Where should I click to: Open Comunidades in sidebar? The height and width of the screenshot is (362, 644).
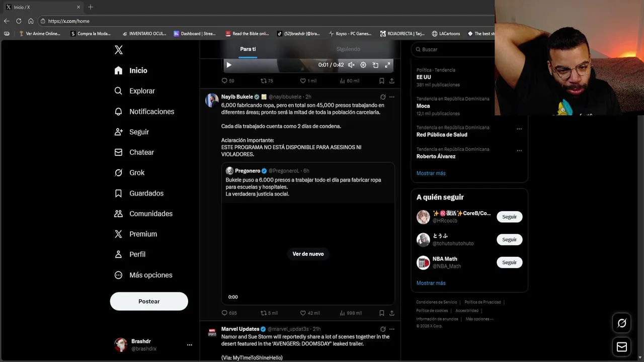pyautogui.click(x=143, y=214)
